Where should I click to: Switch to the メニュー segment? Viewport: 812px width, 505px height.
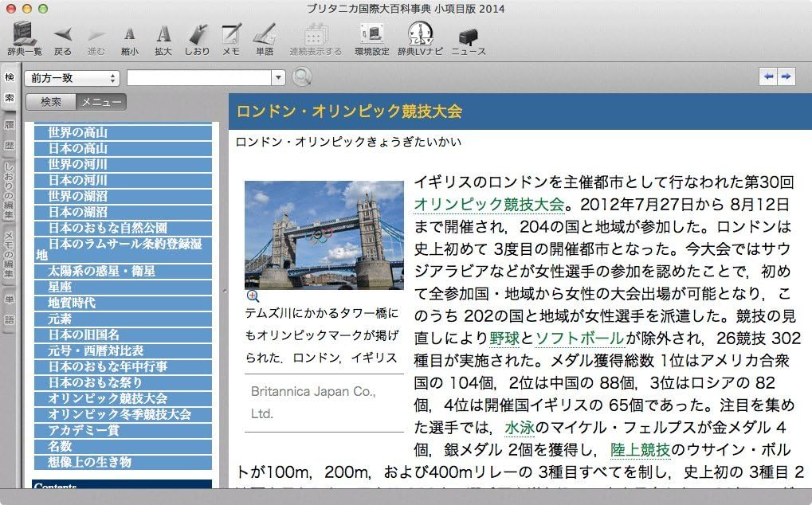[101, 102]
